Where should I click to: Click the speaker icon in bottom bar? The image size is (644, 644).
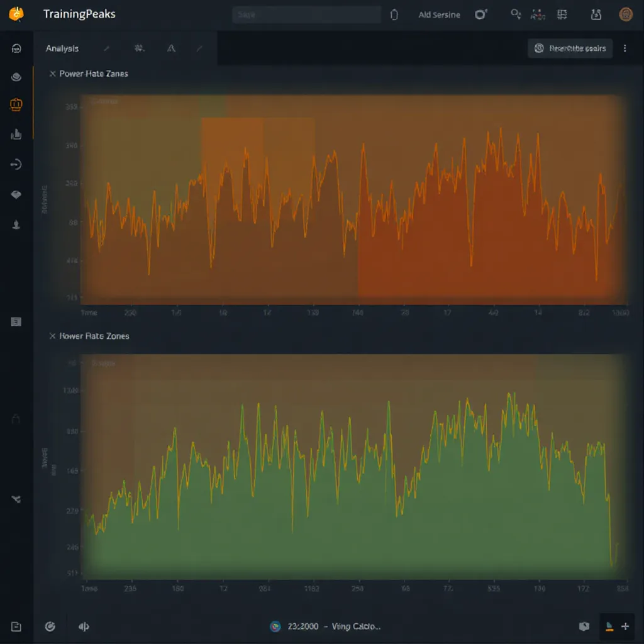pos(84,626)
